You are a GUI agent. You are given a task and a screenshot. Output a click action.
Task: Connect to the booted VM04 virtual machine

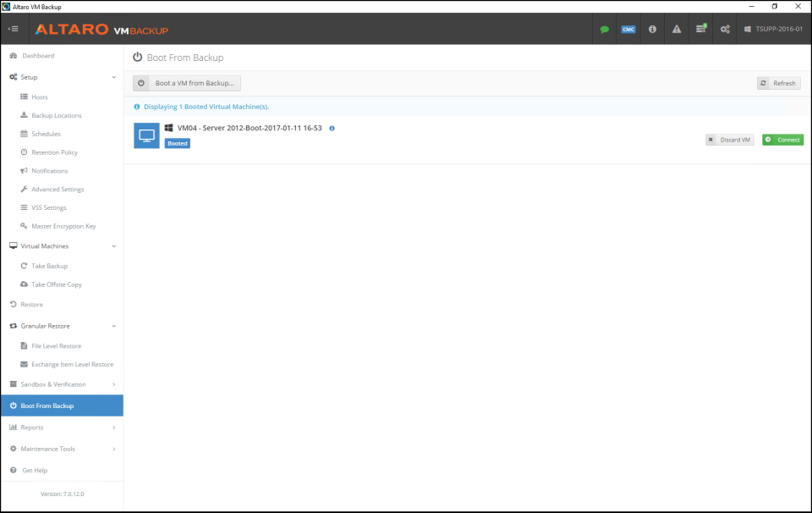782,139
